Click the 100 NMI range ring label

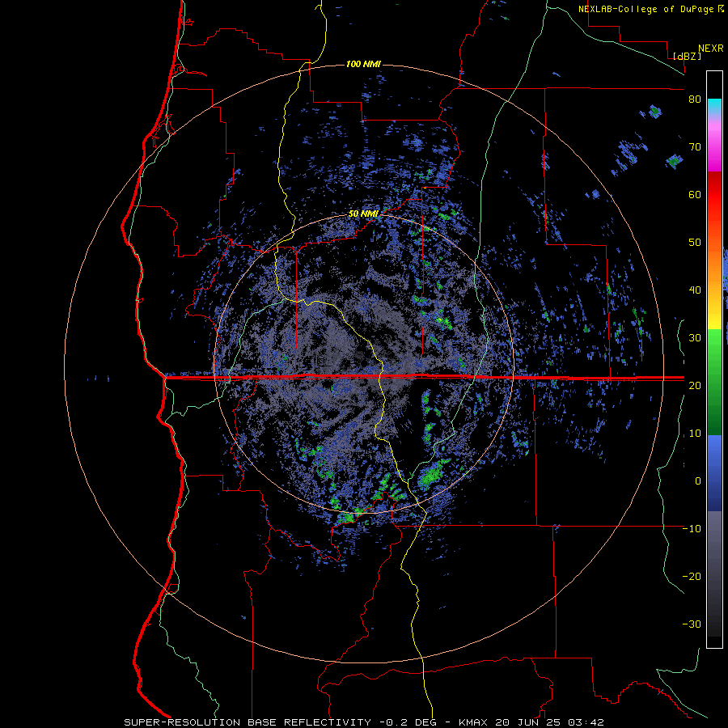(x=363, y=64)
